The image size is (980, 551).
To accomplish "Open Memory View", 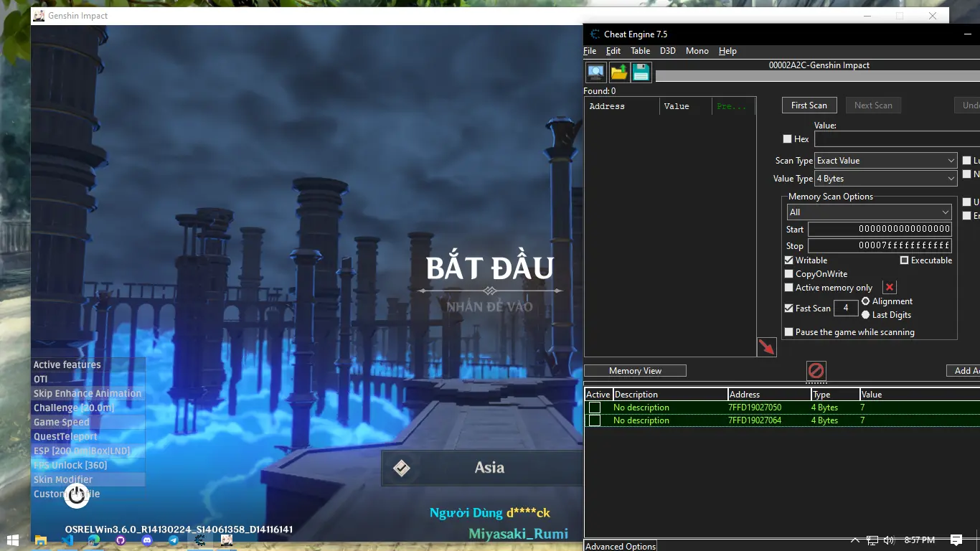I will pos(635,371).
